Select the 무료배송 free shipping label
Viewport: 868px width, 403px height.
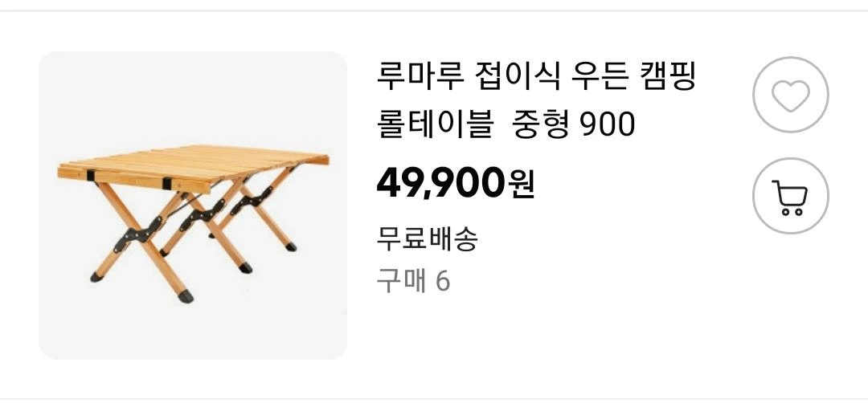[427, 238]
